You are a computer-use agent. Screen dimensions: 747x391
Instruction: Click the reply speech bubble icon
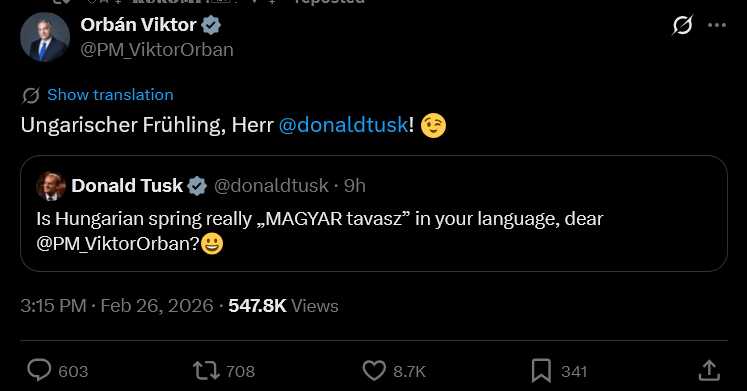pyautogui.click(x=39, y=370)
